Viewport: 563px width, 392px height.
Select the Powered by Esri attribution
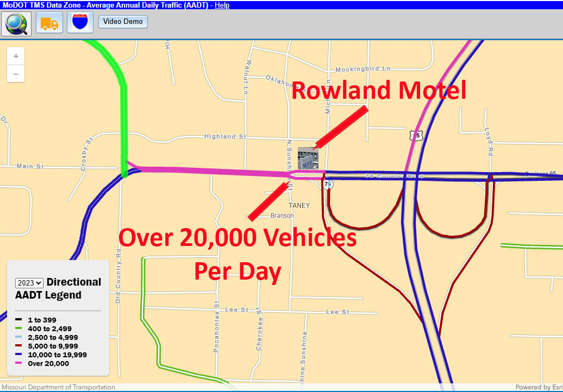tap(539, 387)
